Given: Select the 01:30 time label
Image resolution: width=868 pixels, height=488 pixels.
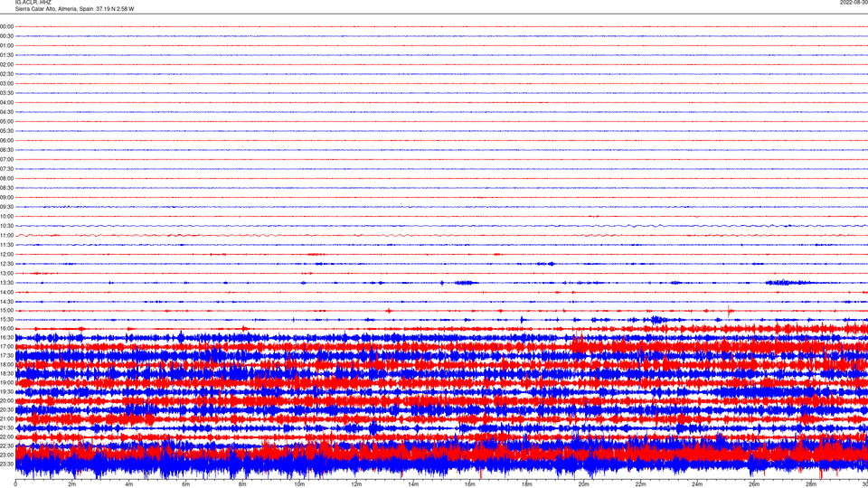Looking at the screenshot, I should pyautogui.click(x=6, y=55).
